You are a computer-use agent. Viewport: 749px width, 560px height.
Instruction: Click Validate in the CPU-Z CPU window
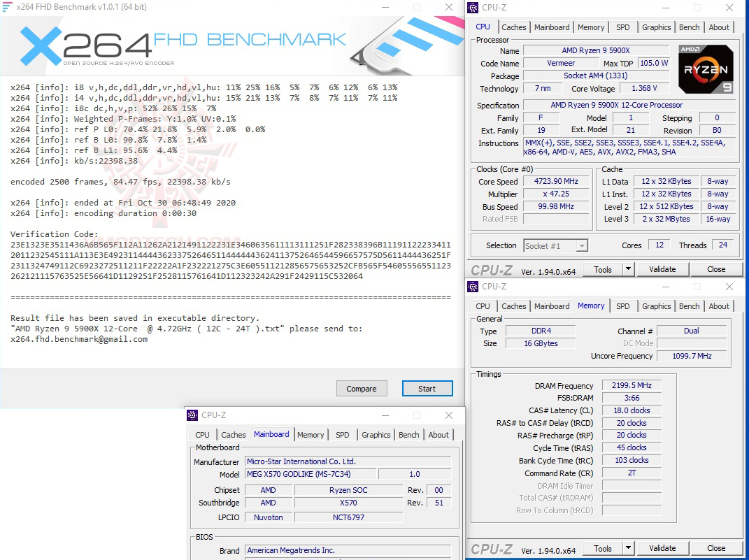[x=662, y=269]
